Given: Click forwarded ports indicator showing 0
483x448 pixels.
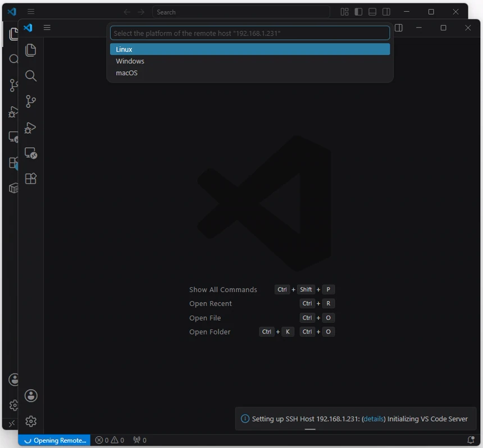Looking at the screenshot, I should click(140, 440).
